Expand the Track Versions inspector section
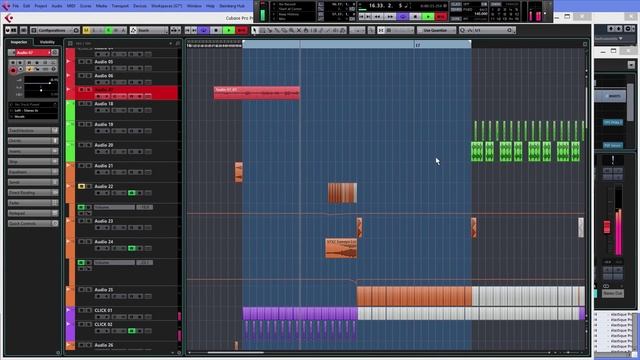Viewport: 640px width, 360px height. click(x=33, y=131)
